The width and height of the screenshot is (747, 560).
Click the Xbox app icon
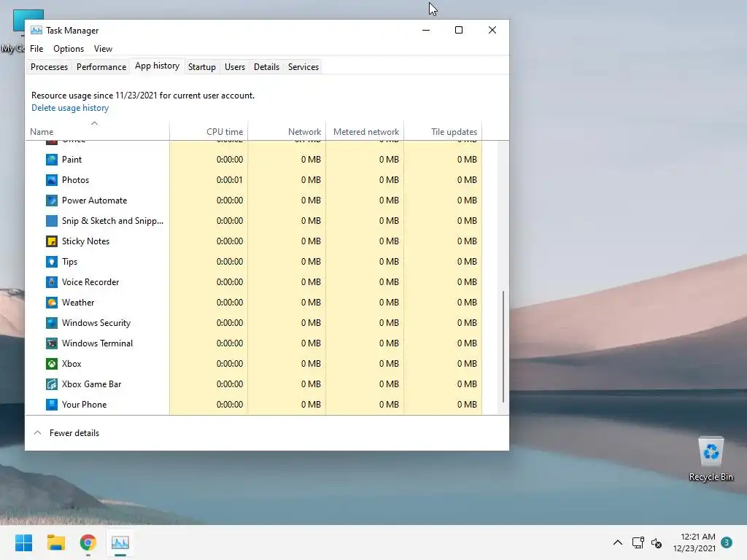[x=52, y=364]
